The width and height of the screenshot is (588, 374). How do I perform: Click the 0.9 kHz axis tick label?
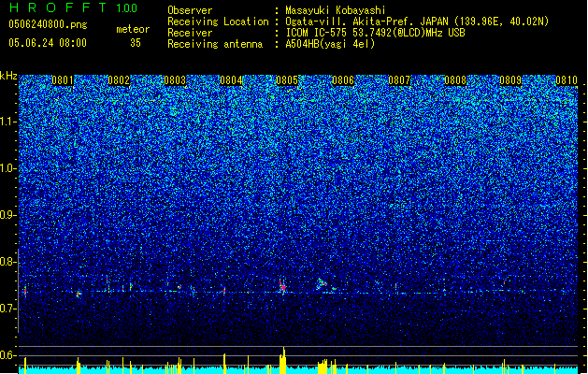[8, 215]
